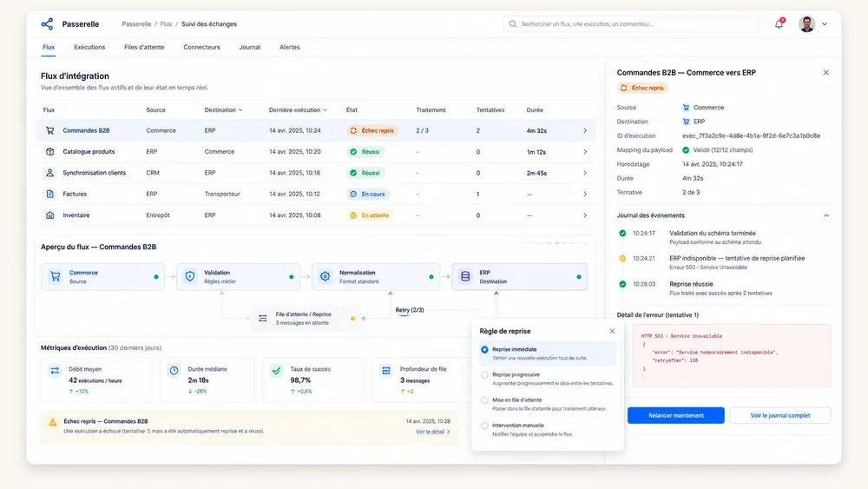The height and width of the screenshot is (489, 868).
Task: Click the Flux breadcrumb link
Action: [x=166, y=23]
